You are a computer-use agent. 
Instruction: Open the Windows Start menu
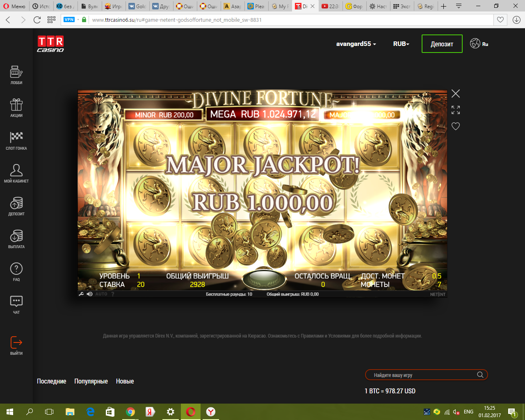click(x=10, y=412)
